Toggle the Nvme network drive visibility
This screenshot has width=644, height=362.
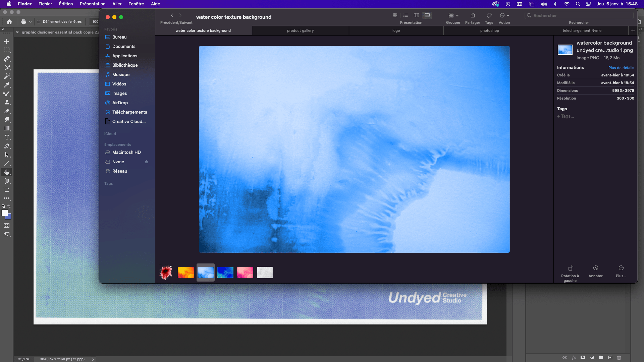[146, 161]
